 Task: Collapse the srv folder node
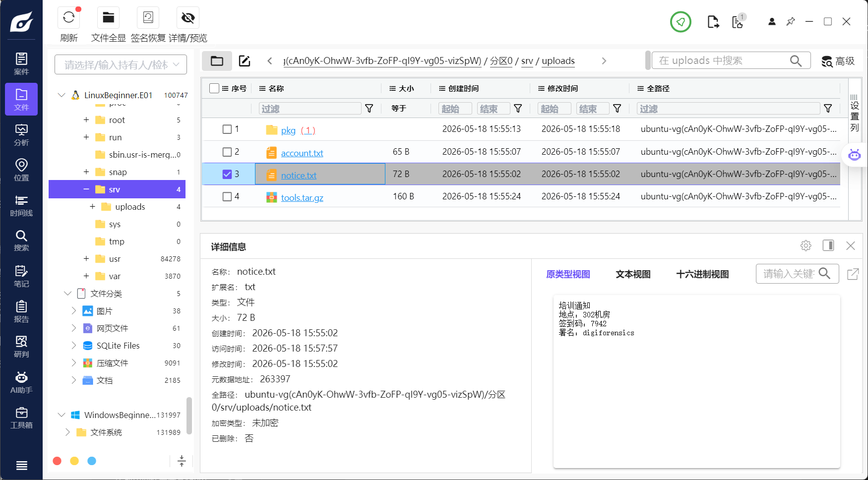pos(86,189)
